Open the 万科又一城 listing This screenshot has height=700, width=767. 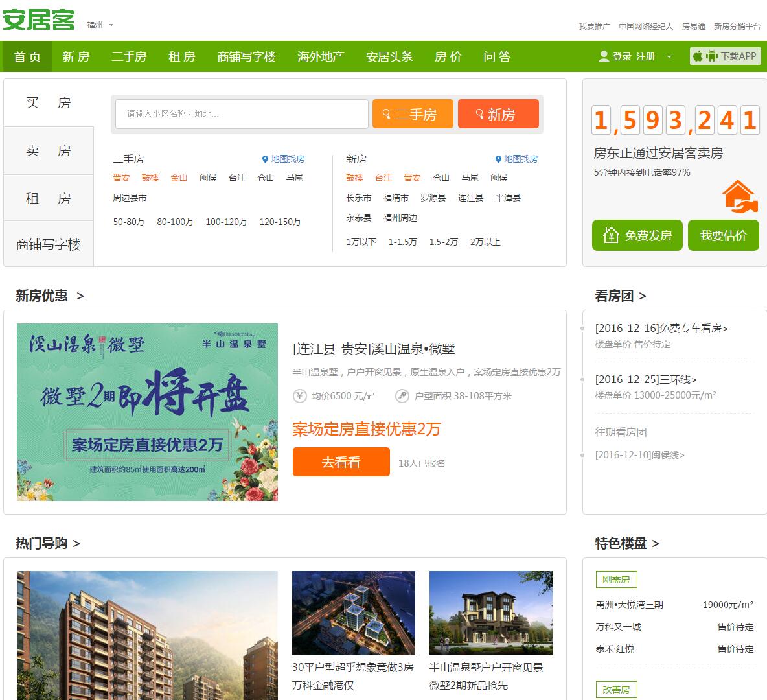click(618, 627)
